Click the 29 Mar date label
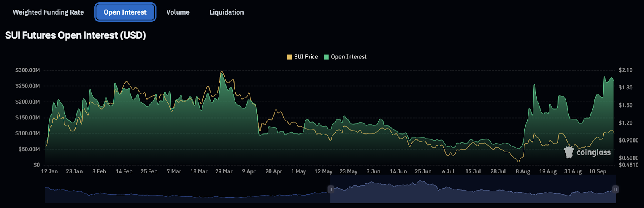This screenshot has height=208, width=644. click(x=224, y=171)
